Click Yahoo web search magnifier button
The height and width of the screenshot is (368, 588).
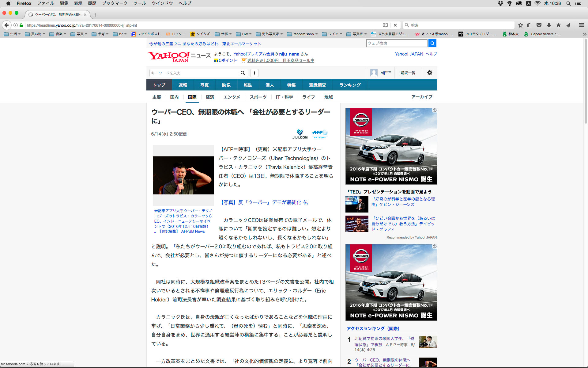click(432, 43)
